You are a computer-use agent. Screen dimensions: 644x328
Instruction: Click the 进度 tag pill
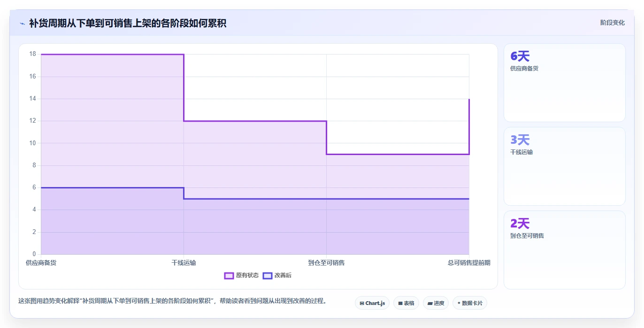[x=436, y=303]
